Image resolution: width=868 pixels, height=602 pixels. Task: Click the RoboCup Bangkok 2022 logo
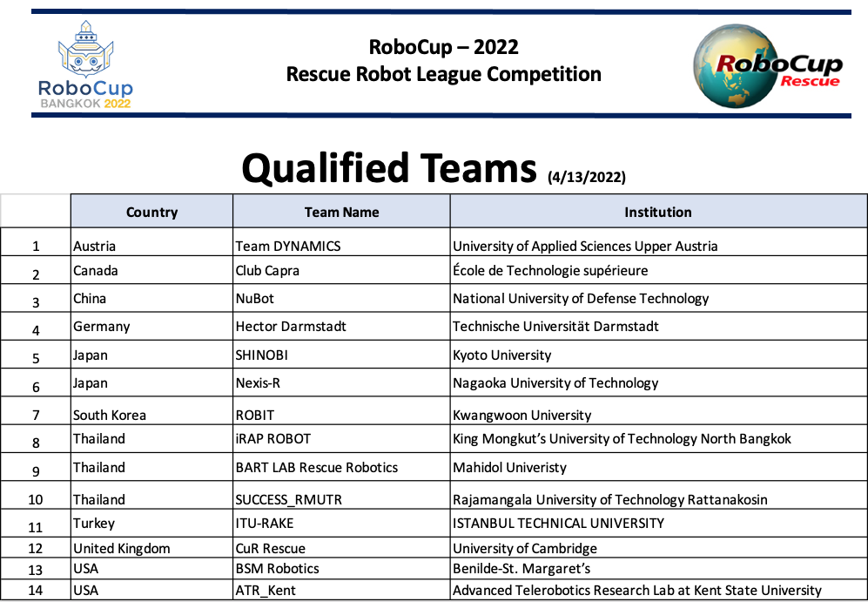[86, 64]
